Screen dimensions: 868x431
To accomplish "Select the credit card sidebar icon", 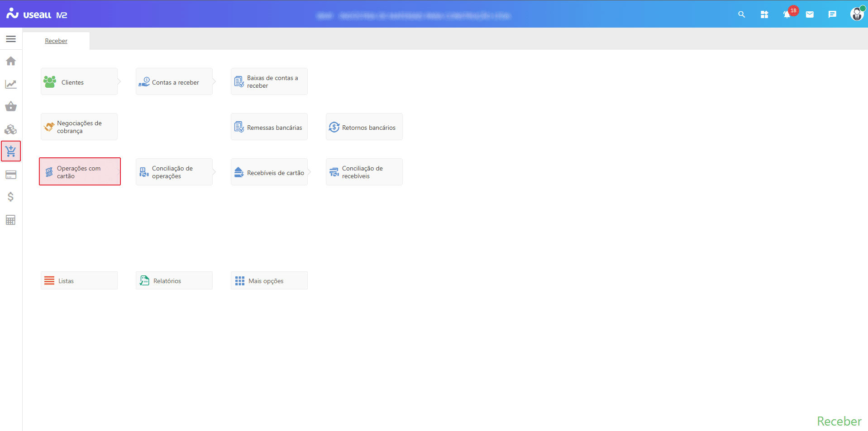I will tap(11, 175).
